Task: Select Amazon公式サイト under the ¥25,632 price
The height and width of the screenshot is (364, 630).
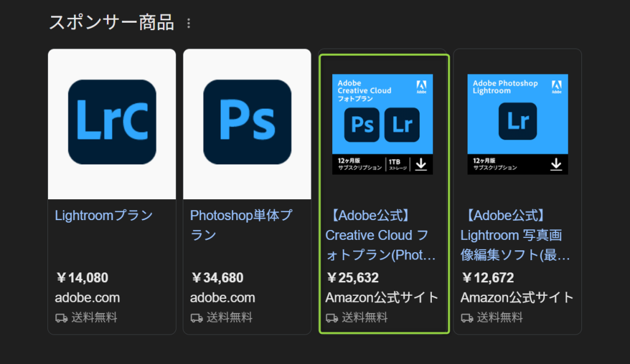Action: point(381,298)
